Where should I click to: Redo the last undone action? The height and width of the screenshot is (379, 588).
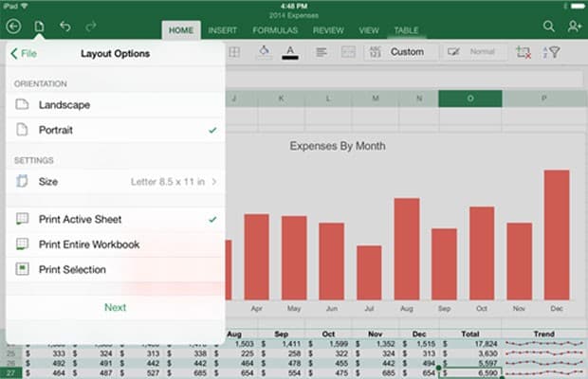point(91,27)
